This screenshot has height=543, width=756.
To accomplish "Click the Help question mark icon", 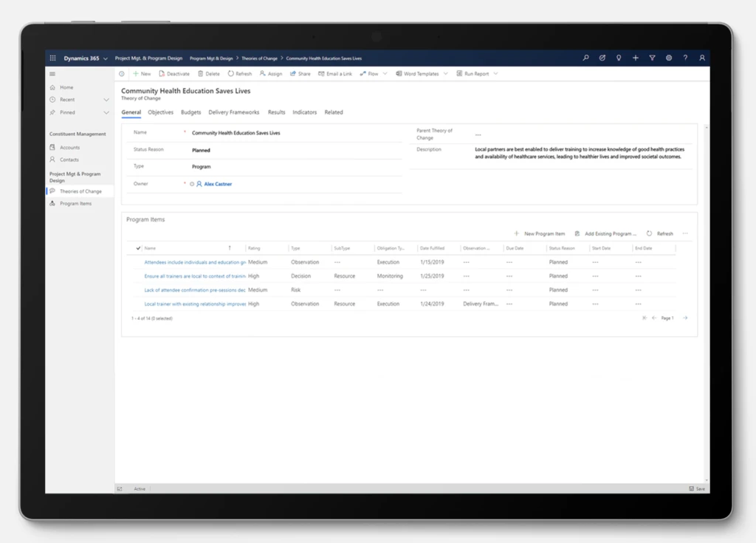I will point(685,58).
